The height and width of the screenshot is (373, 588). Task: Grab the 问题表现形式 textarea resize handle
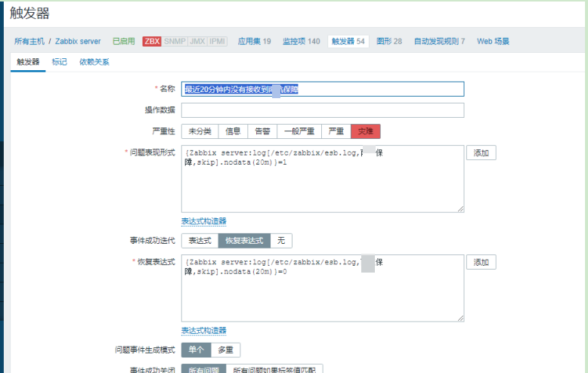[x=461, y=209]
